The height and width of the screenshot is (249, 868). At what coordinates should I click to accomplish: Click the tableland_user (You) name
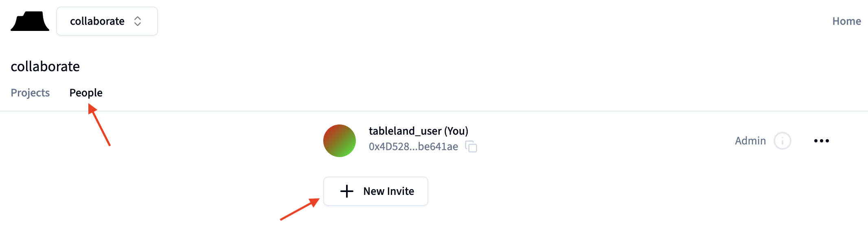[x=418, y=131]
